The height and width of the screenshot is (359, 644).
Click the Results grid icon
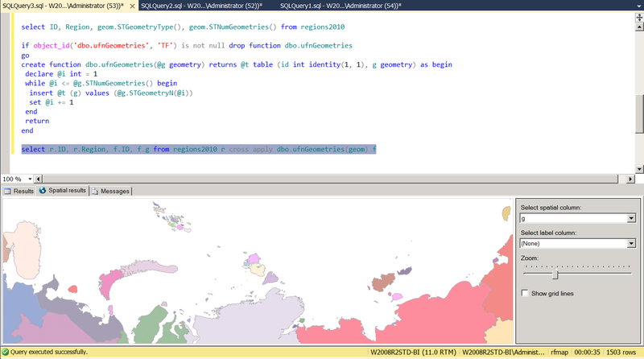click(7, 191)
